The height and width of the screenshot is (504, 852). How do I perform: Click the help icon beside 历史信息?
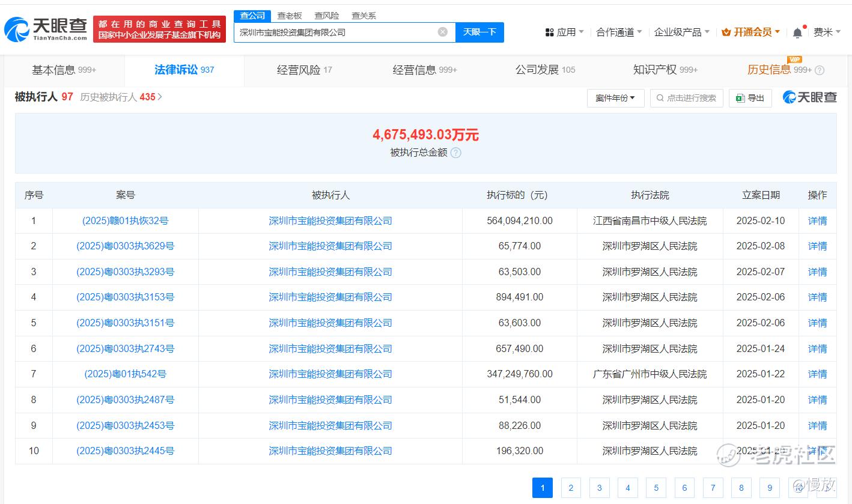[820, 70]
